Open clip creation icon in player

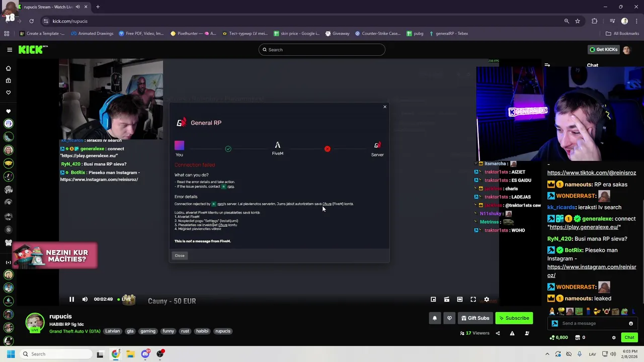[446, 300]
